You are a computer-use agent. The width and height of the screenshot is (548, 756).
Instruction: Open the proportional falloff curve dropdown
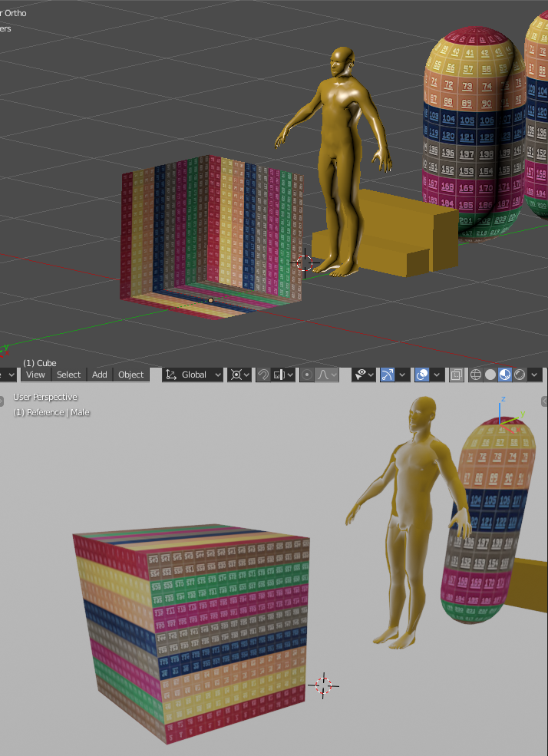[327, 375]
